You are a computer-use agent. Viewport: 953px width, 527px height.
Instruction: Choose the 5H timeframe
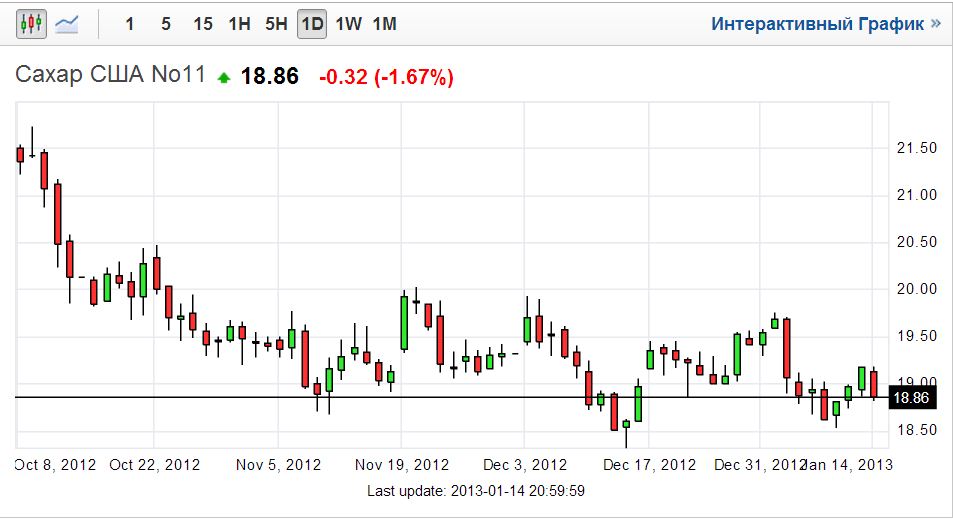click(x=276, y=24)
